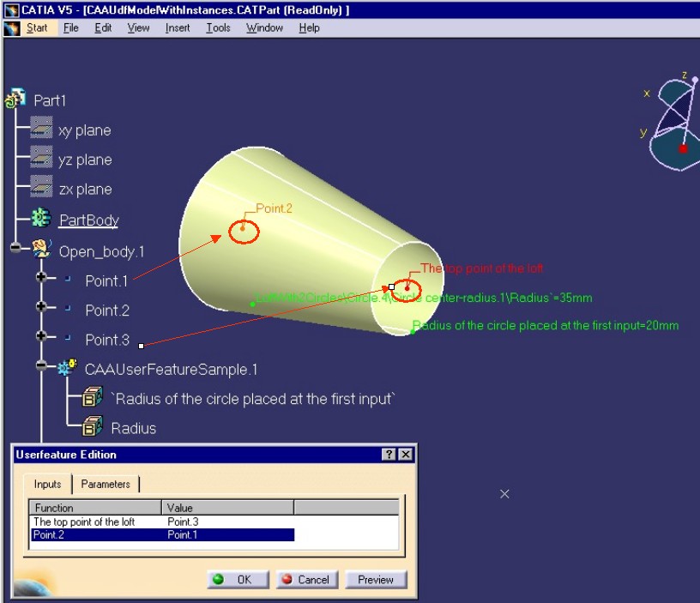
Task: Select the yz plane label
Action: click(85, 160)
